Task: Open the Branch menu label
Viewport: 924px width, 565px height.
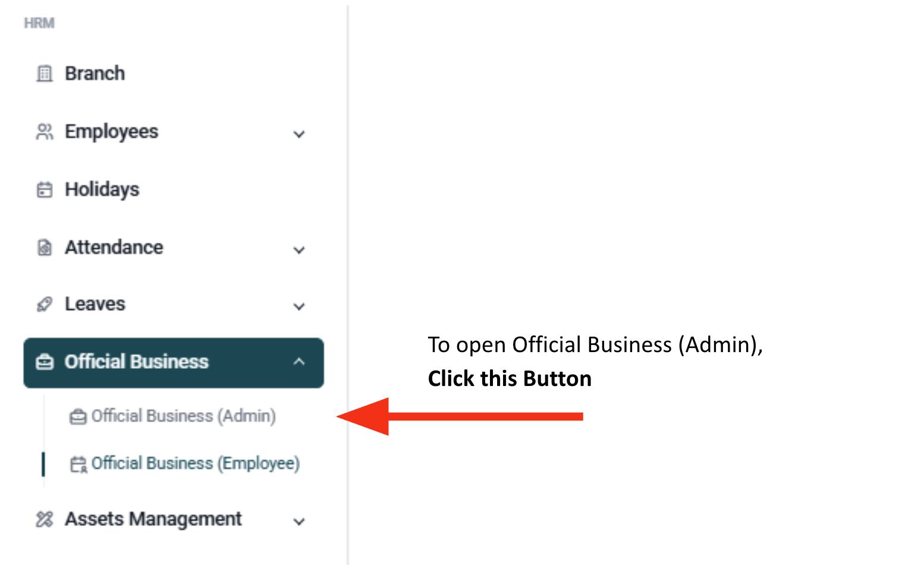Action: coord(95,74)
